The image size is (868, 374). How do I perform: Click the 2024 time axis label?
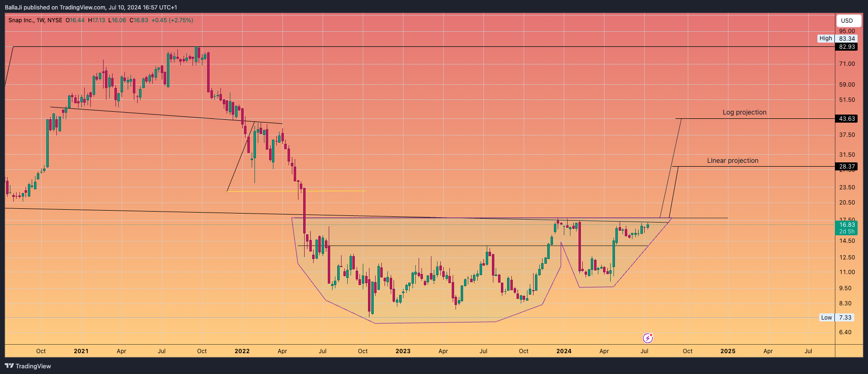tap(564, 351)
